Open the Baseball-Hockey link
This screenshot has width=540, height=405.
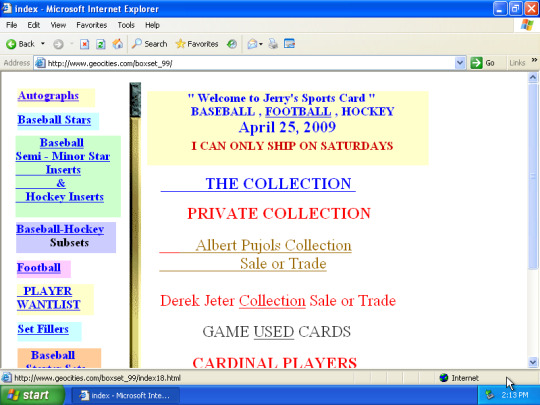point(60,229)
